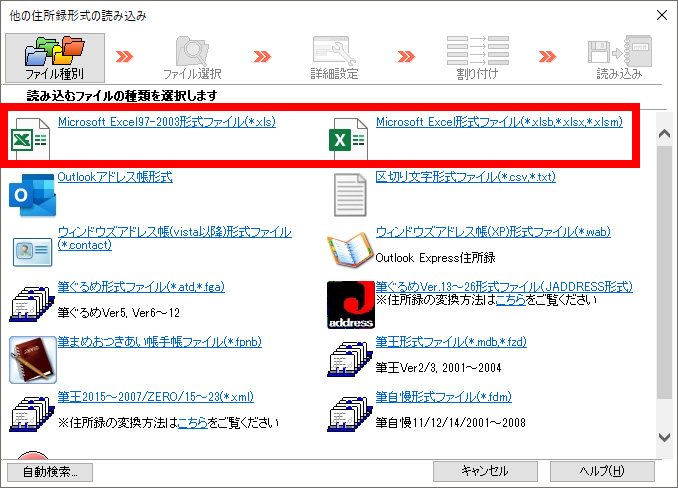
Task: Choose 筆まめおつきあい帳手帳ファイル(*.fpnb) link
Action: pyautogui.click(x=160, y=342)
